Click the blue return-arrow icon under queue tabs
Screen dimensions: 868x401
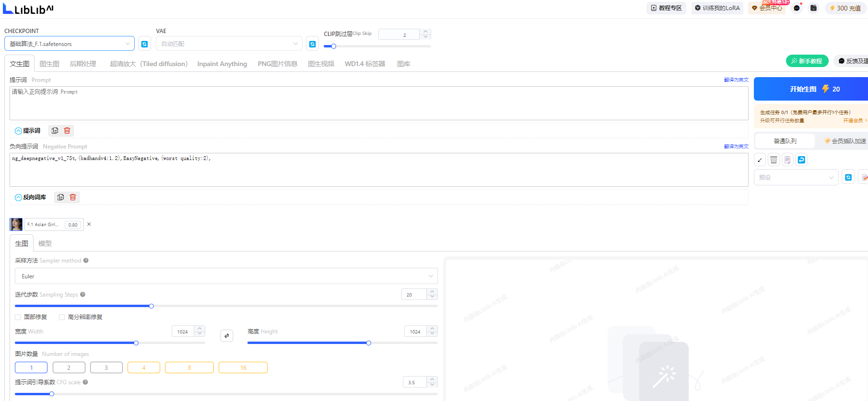click(801, 160)
